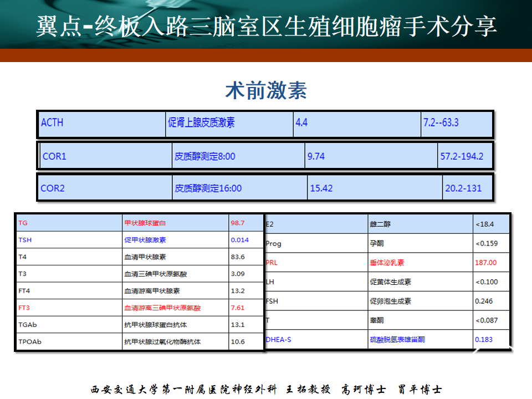Select the ACTH reference range 7.2--63.3

(x=441, y=122)
